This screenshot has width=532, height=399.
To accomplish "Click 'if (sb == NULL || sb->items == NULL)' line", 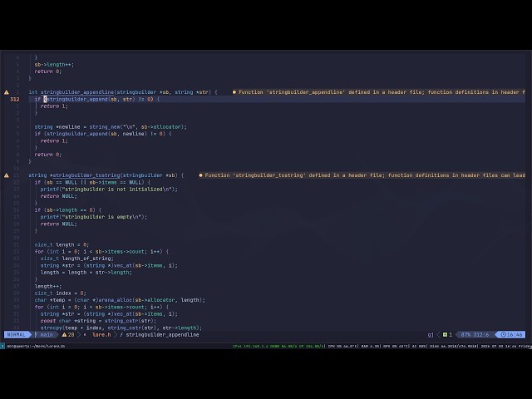I will pos(92,182).
